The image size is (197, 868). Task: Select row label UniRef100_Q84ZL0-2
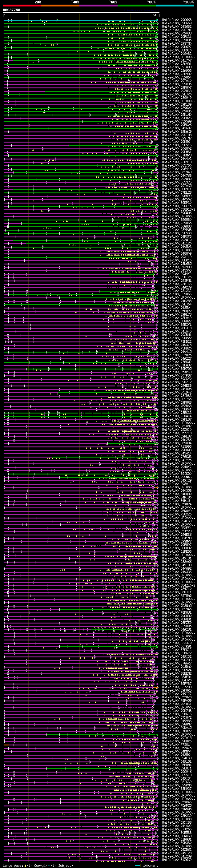(179, 586)
